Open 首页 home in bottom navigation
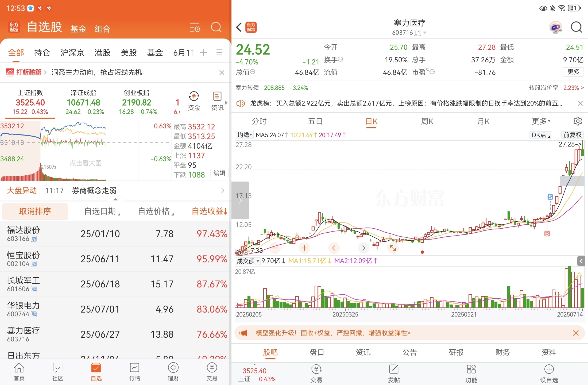 tap(19, 372)
